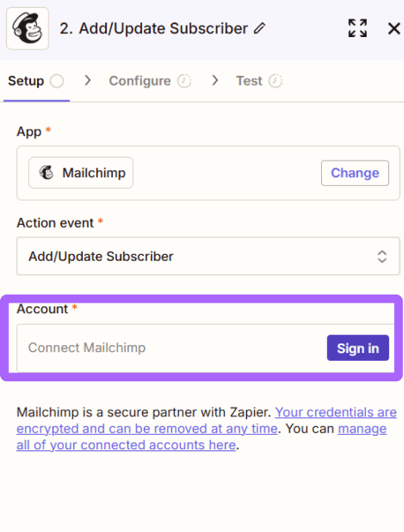
Task: Click Sign in to connect Mailchimp
Action: point(358,348)
